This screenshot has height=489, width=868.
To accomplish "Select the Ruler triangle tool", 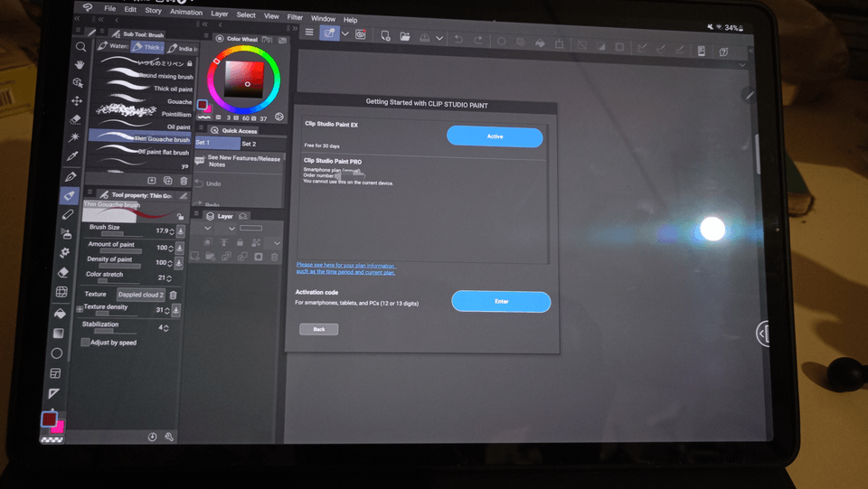I will pyautogui.click(x=53, y=393).
